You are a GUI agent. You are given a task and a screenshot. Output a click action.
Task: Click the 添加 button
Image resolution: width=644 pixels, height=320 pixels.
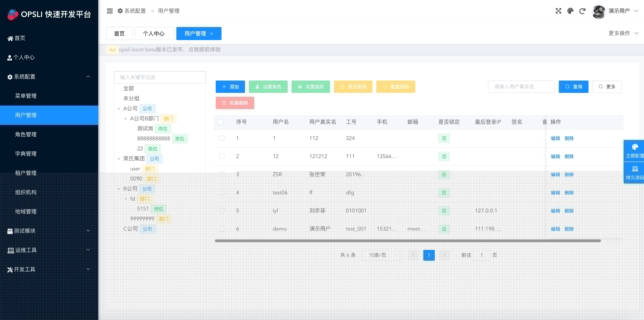point(230,87)
